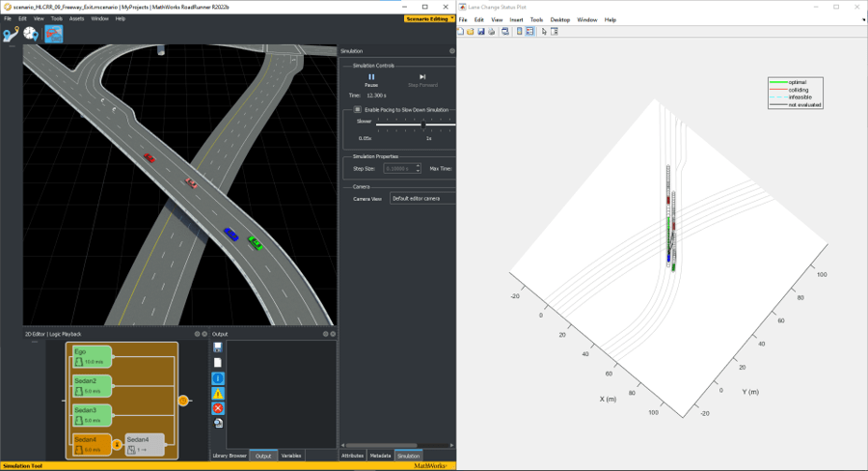The width and height of the screenshot is (868, 471).
Task: Open the Camera View dropdown
Action: (x=421, y=199)
